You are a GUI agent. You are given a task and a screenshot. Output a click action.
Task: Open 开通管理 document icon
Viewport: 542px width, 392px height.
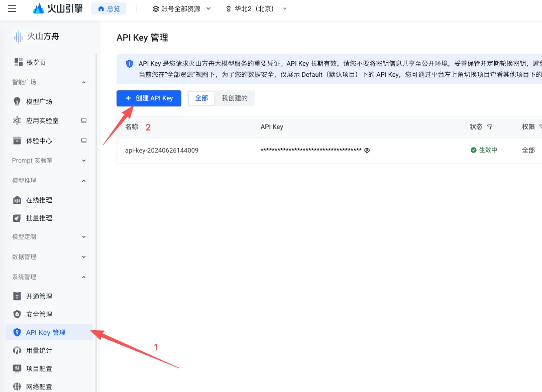pos(17,296)
